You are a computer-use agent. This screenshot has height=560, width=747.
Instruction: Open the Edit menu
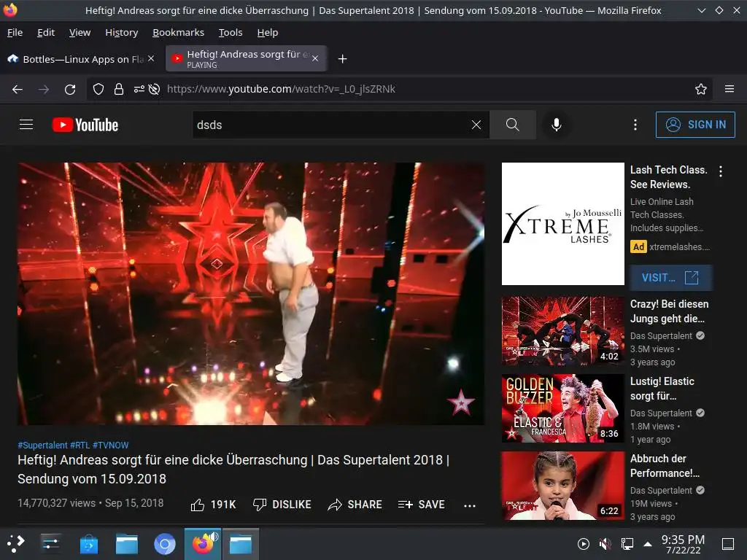tap(46, 32)
